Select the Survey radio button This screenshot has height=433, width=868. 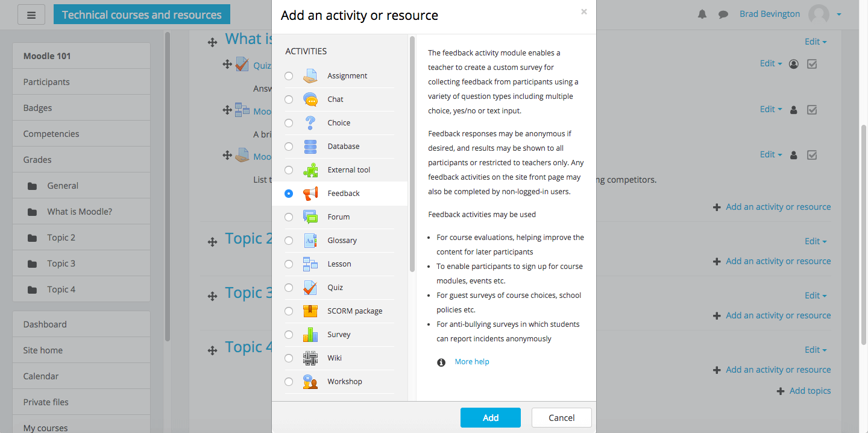pos(289,335)
